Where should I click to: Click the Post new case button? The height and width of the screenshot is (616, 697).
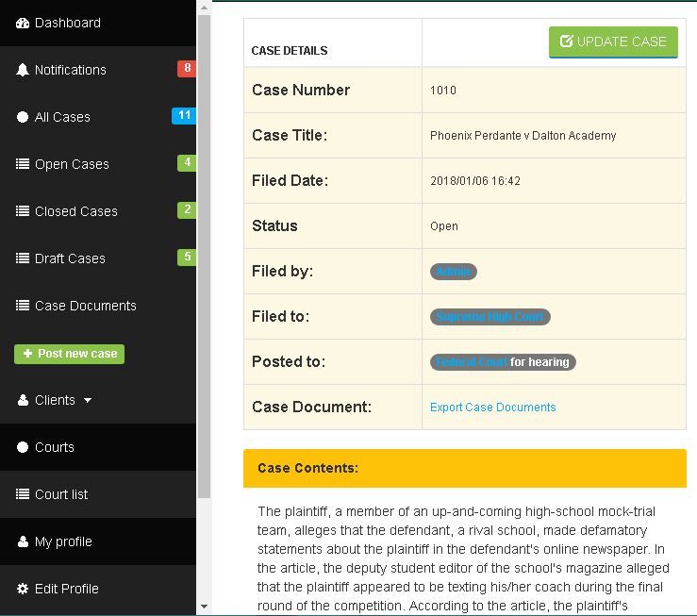(x=69, y=354)
